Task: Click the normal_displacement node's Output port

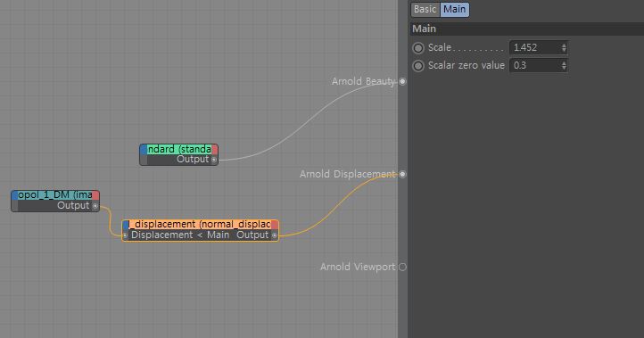Action: pyautogui.click(x=275, y=235)
